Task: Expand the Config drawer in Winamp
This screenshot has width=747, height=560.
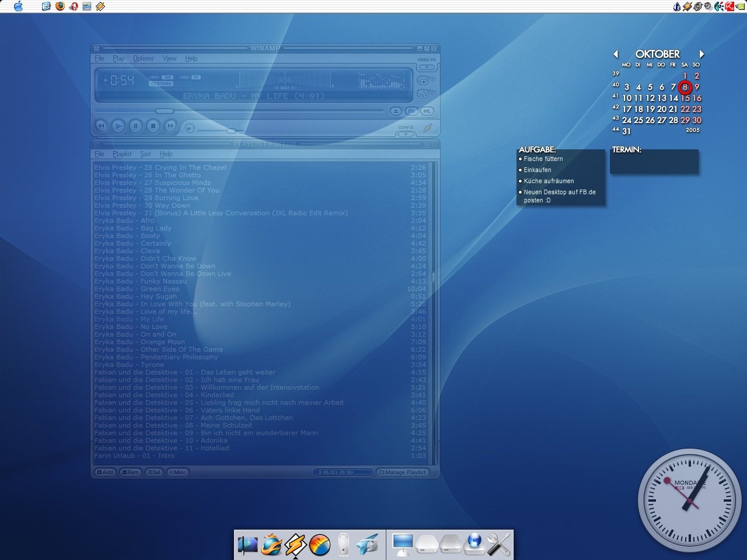Action: pyautogui.click(x=406, y=134)
